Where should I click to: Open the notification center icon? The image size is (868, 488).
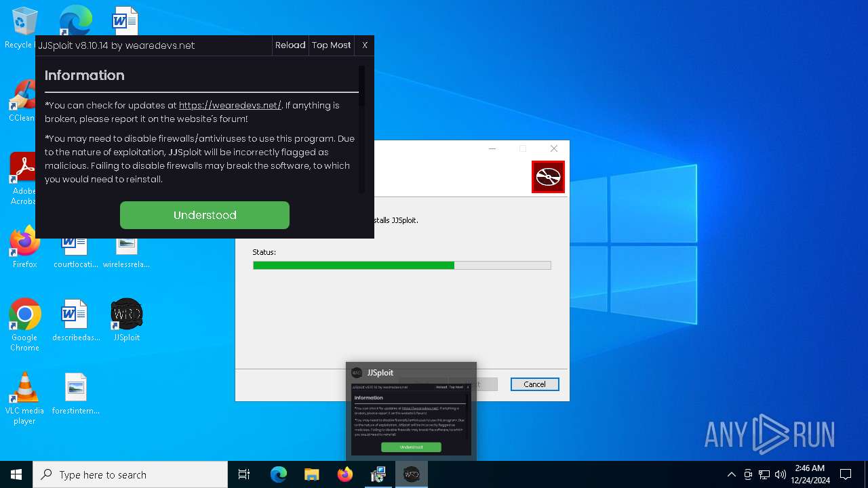point(846,474)
